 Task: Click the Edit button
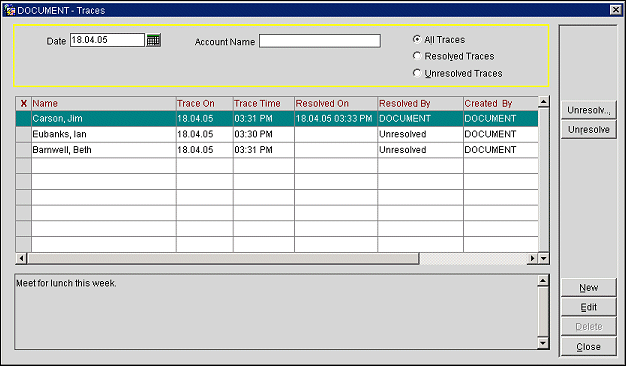(x=588, y=307)
